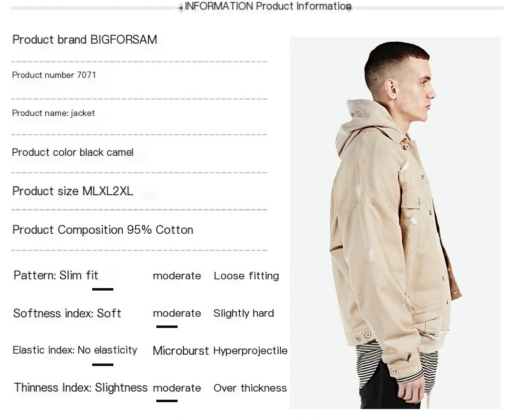This screenshot has width=532, height=419.
Task: Click moderate in the Softness index row
Action: (x=177, y=314)
